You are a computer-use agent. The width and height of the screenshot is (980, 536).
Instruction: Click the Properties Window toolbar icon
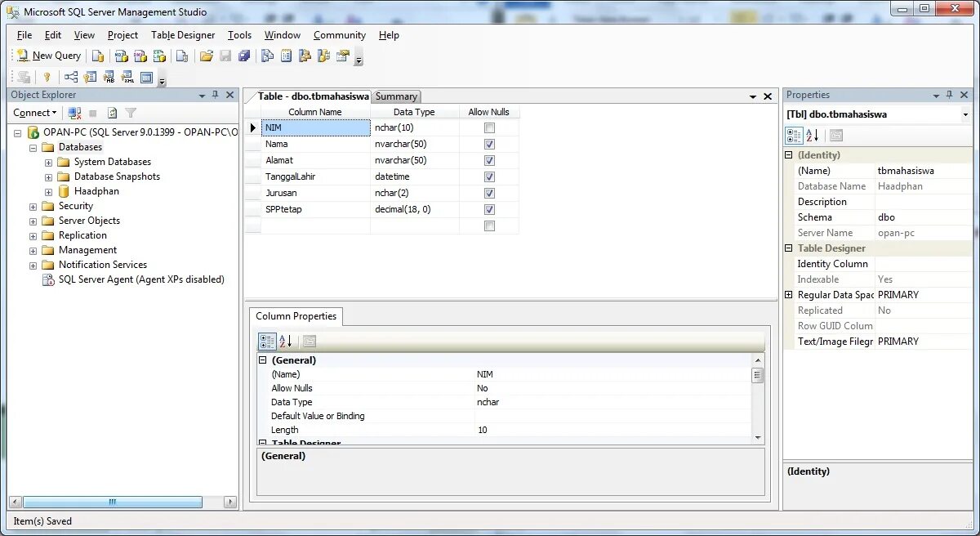(343, 56)
